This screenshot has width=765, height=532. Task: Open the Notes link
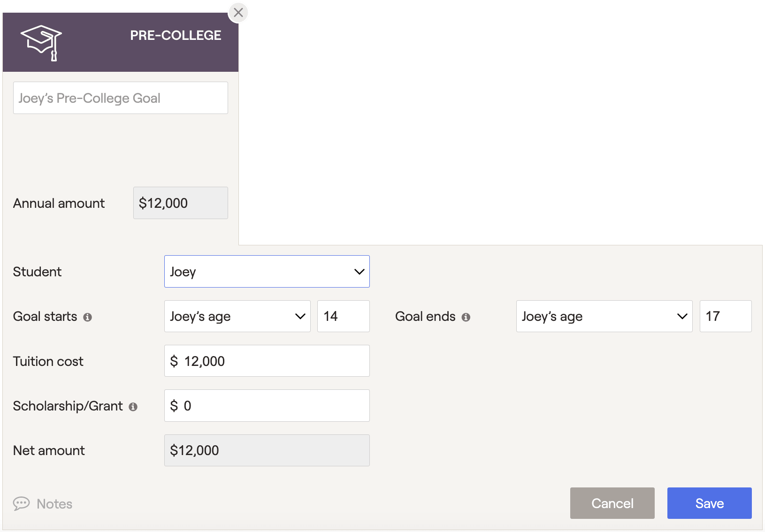tap(54, 504)
